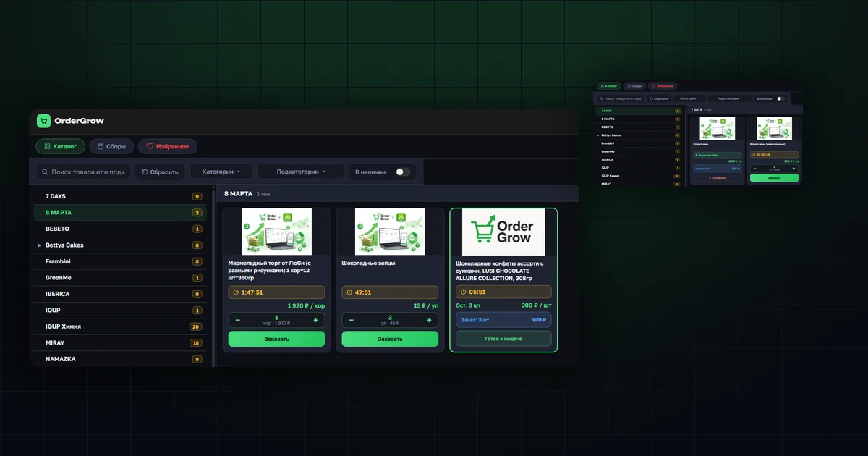Click search field in small background window

point(621,98)
